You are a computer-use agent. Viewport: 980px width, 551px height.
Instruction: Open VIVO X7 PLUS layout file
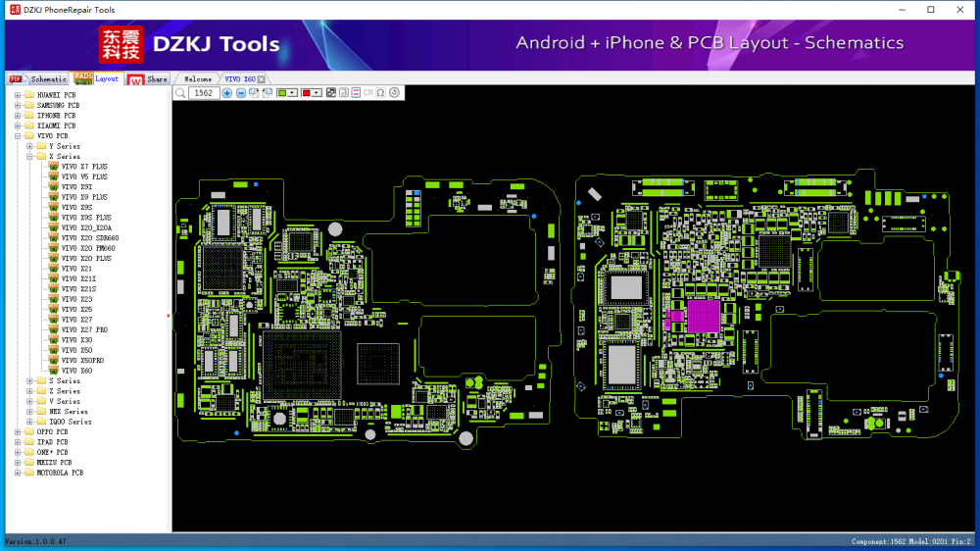(x=84, y=167)
